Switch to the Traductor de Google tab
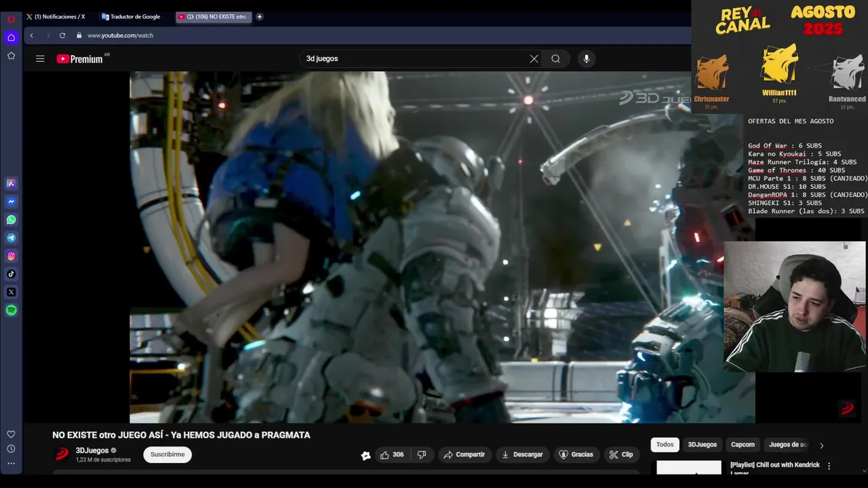The height and width of the screenshot is (488, 868). 131,17
